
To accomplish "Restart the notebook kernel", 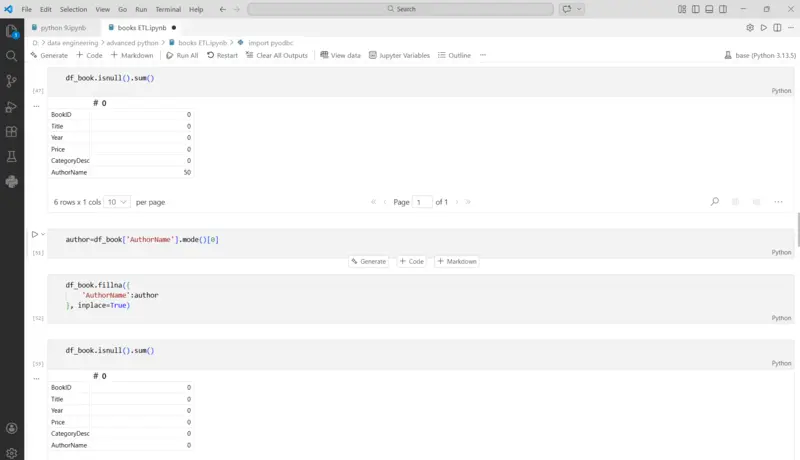I will tap(222, 55).
